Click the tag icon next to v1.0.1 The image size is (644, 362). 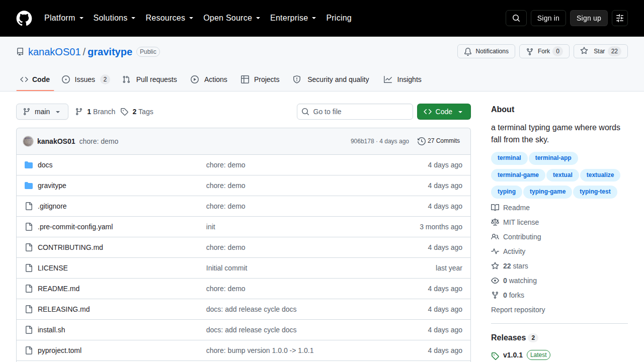(495, 355)
